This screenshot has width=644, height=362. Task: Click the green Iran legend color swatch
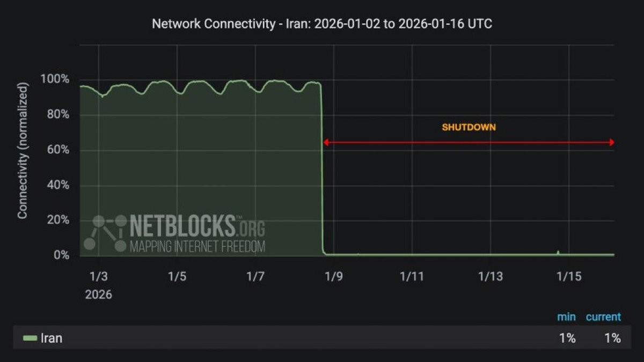(x=30, y=338)
